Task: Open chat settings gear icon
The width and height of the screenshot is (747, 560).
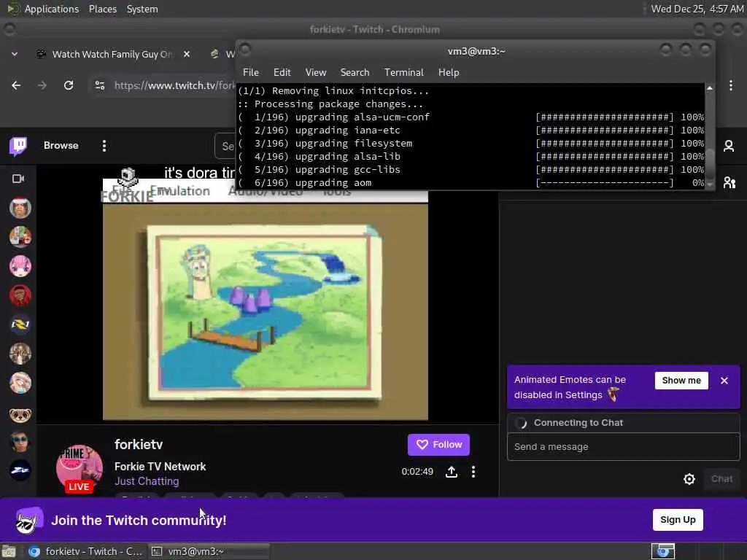Action: click(x=689, y=479)
